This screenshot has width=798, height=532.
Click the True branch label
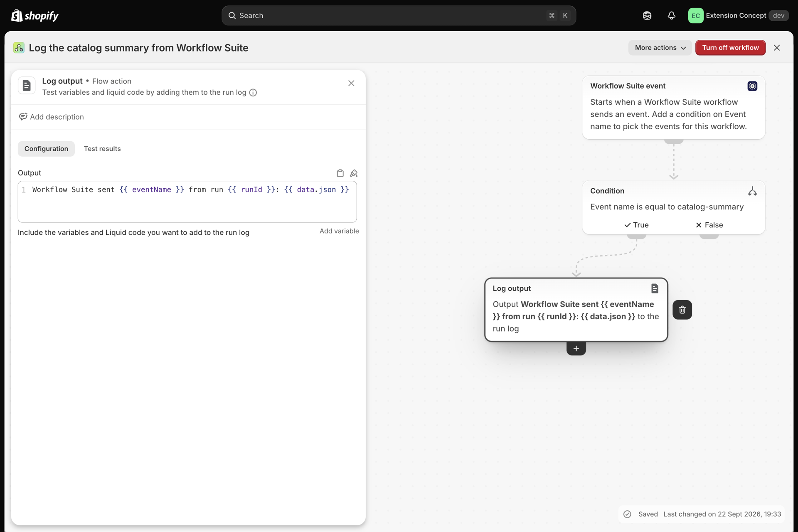point(636,225)
